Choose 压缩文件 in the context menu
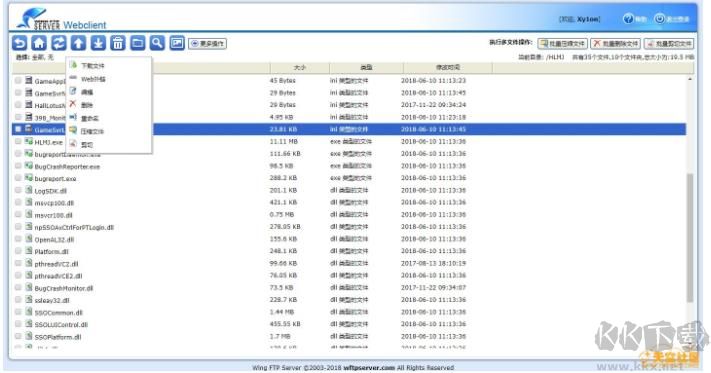Viewport: 711px width, 373px height. point(93,131)
